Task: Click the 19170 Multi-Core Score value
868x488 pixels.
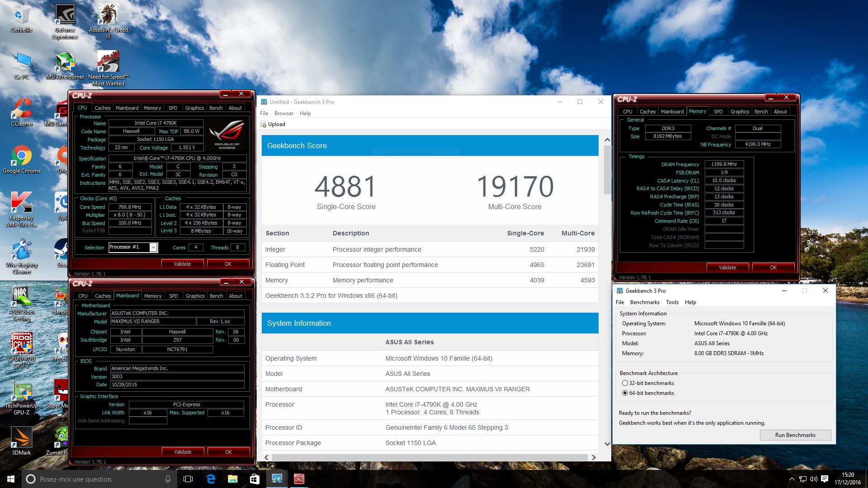Action: coord(515,187)
